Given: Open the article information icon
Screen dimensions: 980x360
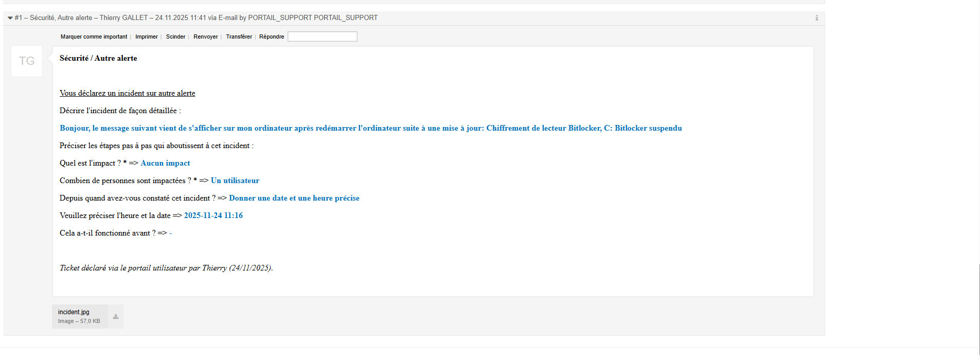Looking at the screenshot, I should (x=816, y=18).
